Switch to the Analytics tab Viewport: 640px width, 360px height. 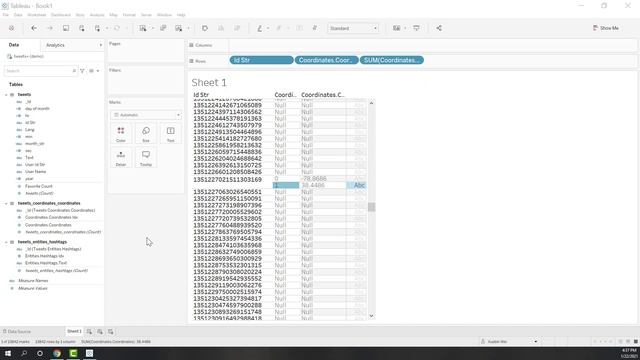[x=55, y=45]
